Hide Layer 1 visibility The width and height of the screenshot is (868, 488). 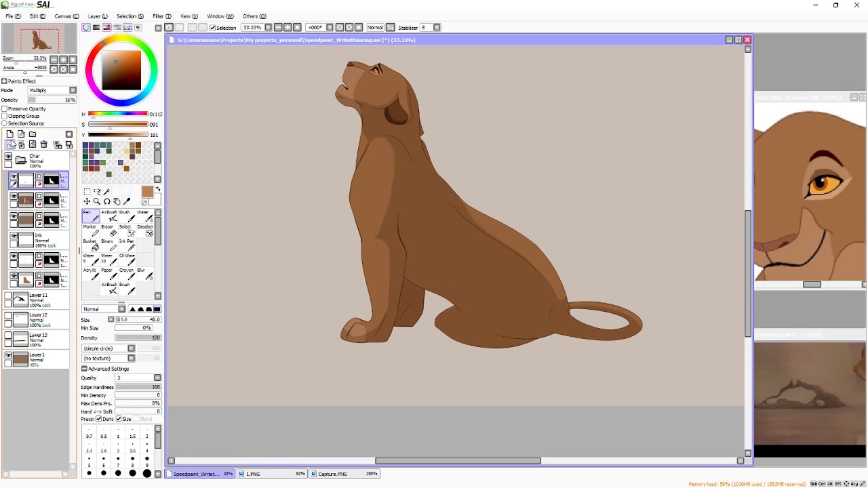[x=8, y=355]
